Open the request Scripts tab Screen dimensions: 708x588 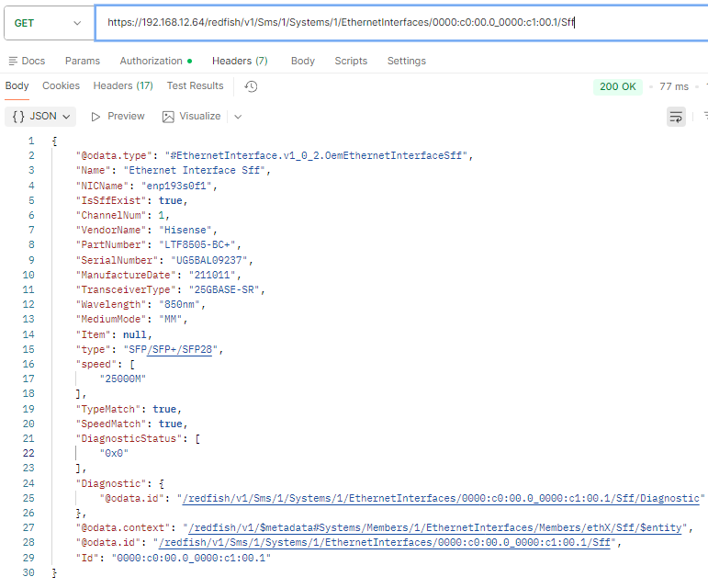pyautogui.click(x=351, y=61)
